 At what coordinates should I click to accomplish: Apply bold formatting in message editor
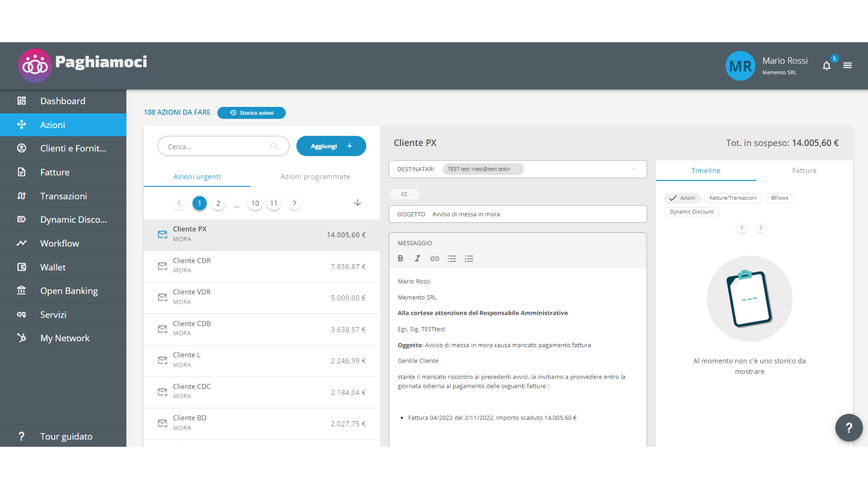pos(401,259)
